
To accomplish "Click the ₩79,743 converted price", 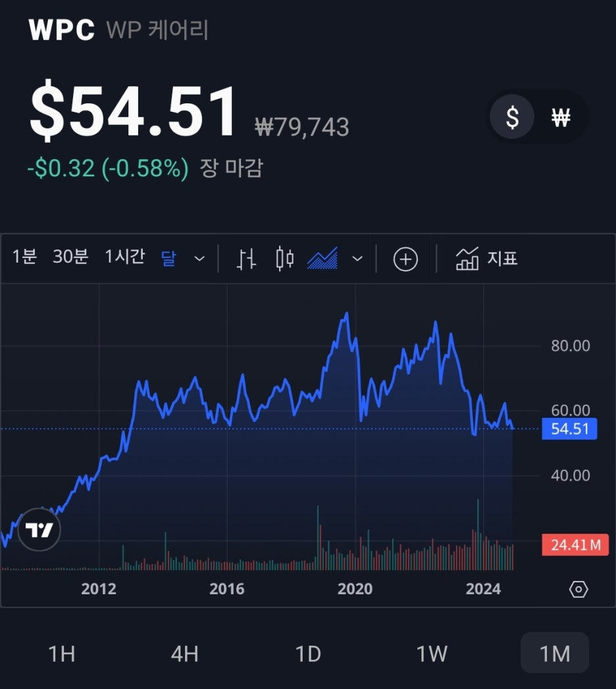I will [x=302, y=127].
